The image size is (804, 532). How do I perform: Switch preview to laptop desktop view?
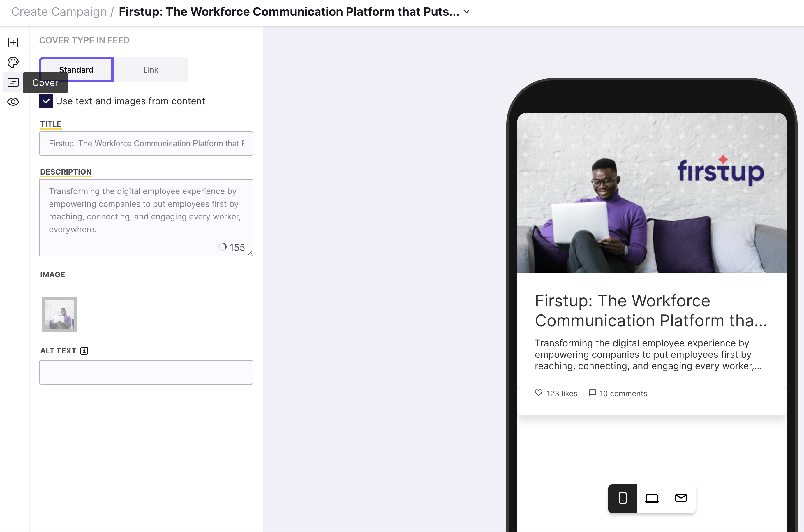tap(652, 498)
